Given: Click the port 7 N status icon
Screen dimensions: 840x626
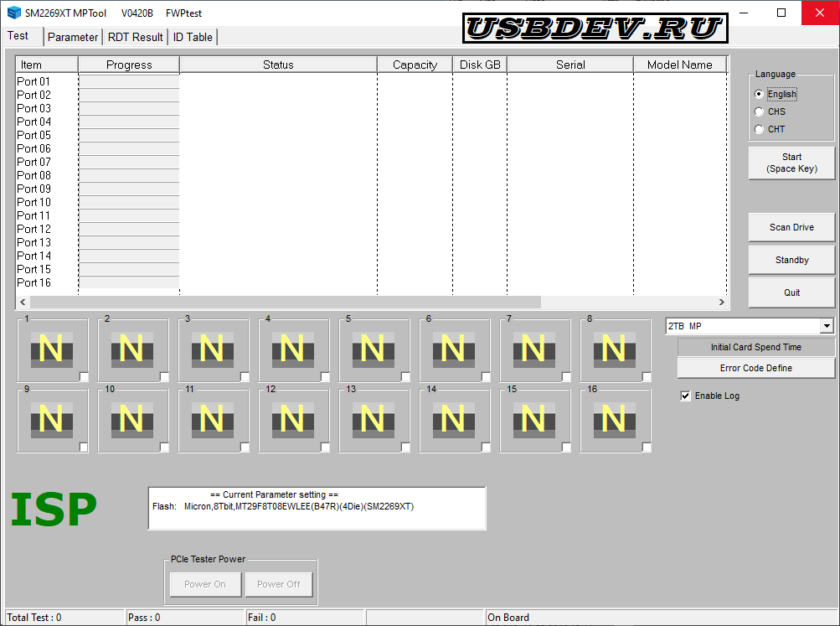Looking at the screenshot, I should click(x=533, y=349).
